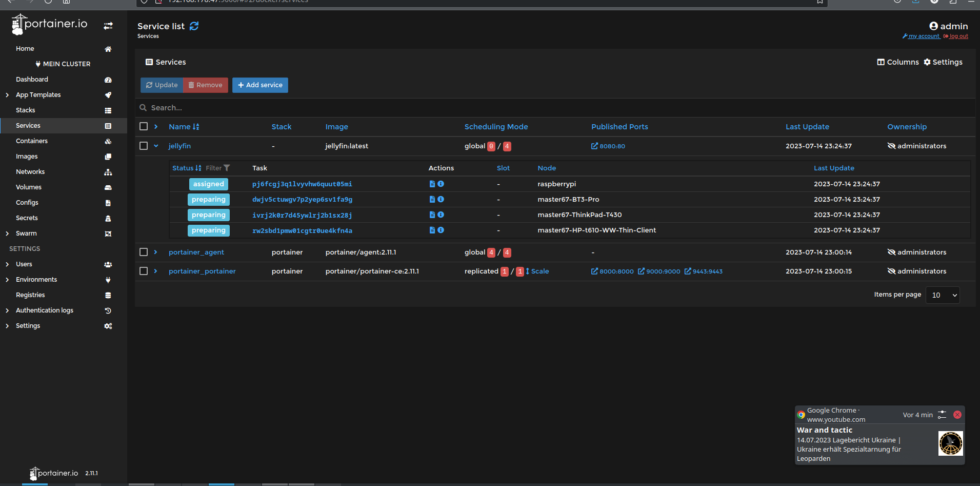Expand the App Templates sidebar section

[x=7, y=95]
